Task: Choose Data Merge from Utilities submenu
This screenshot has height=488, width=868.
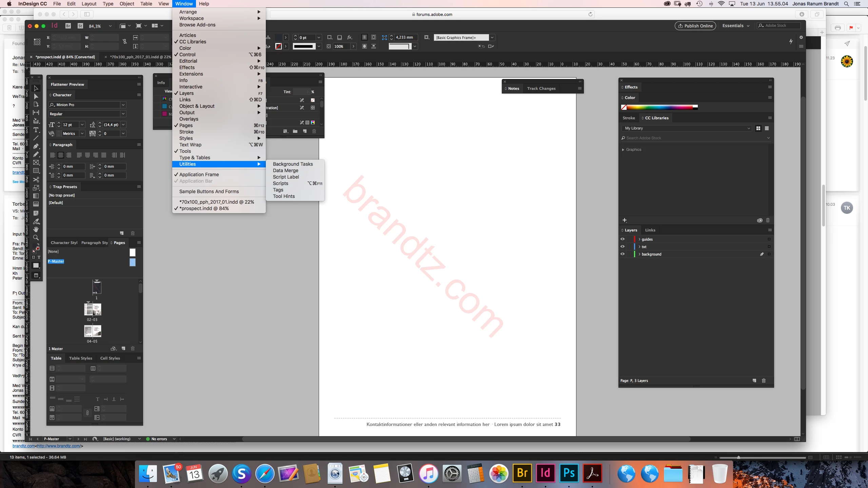Action: (285, 170)
